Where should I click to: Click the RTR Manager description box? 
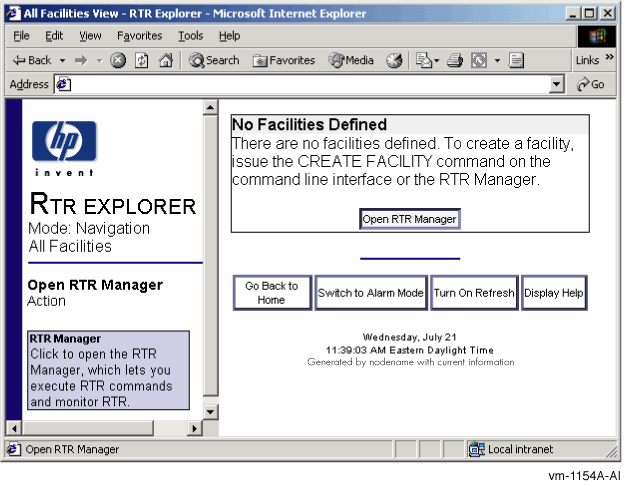tap(108, 370)
